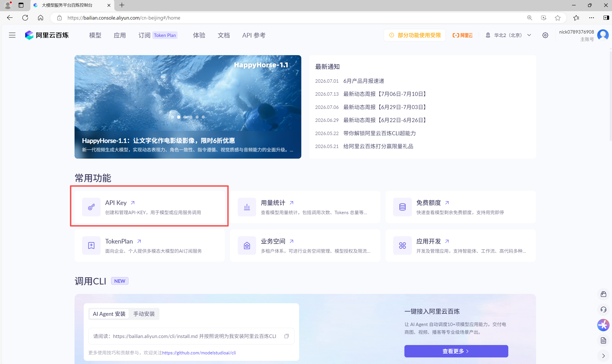Copy the CLI install instruction text
The image size is (612, 364).
[x=287, y=336]
